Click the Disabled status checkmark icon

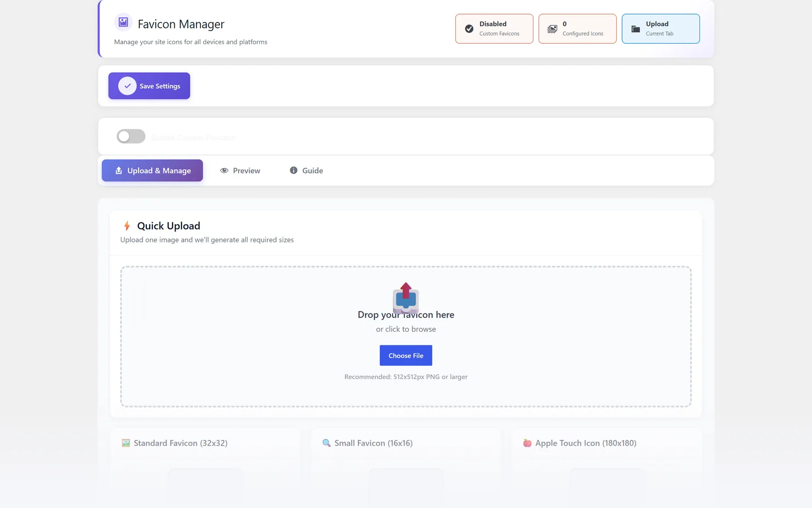point(469,29)
